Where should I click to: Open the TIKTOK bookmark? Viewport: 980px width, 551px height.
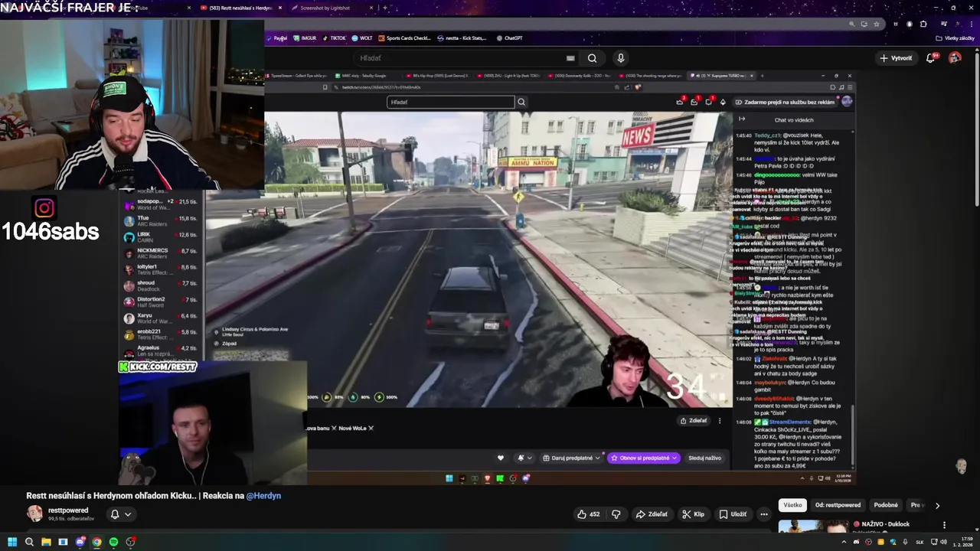click(334, 37)
